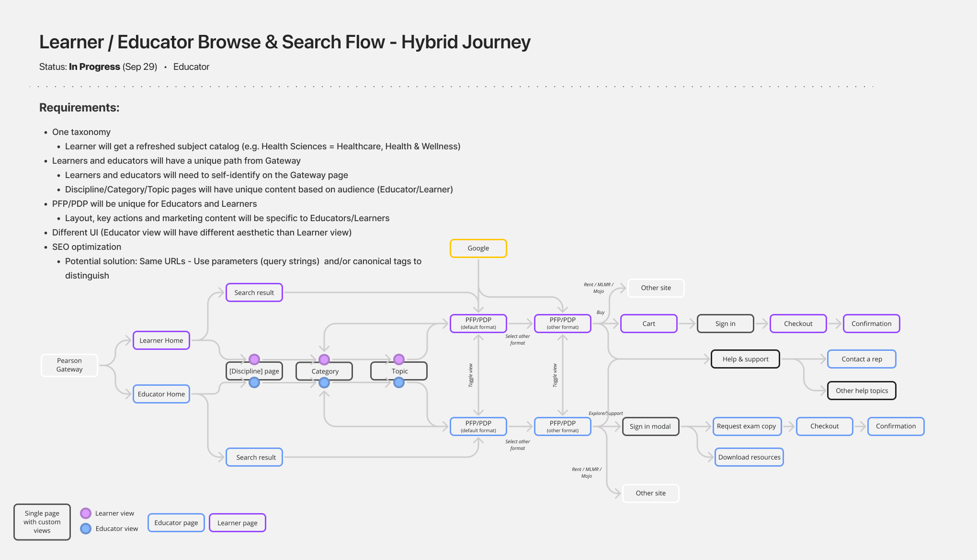Image resolution: width=977 pixels, height=560 pixels.
Task: Click the Help & support node
Action: 745,359
